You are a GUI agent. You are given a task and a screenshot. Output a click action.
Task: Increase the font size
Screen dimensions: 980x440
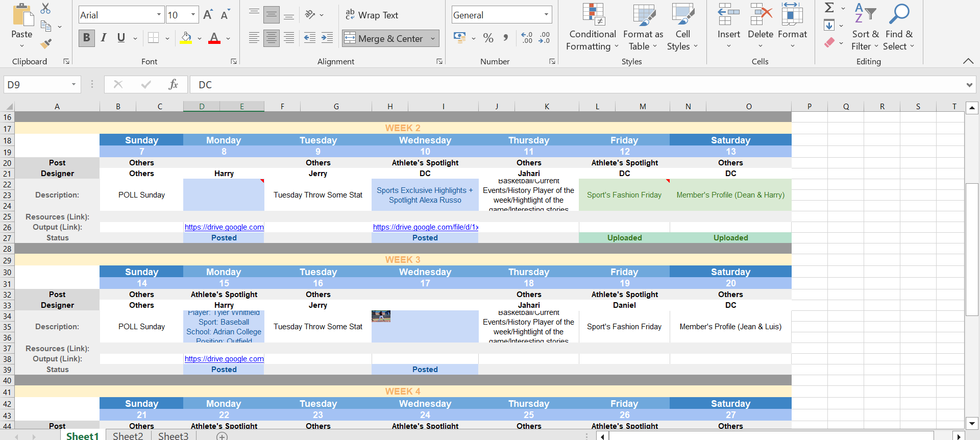pyautogui.click(x=208, y=15)
